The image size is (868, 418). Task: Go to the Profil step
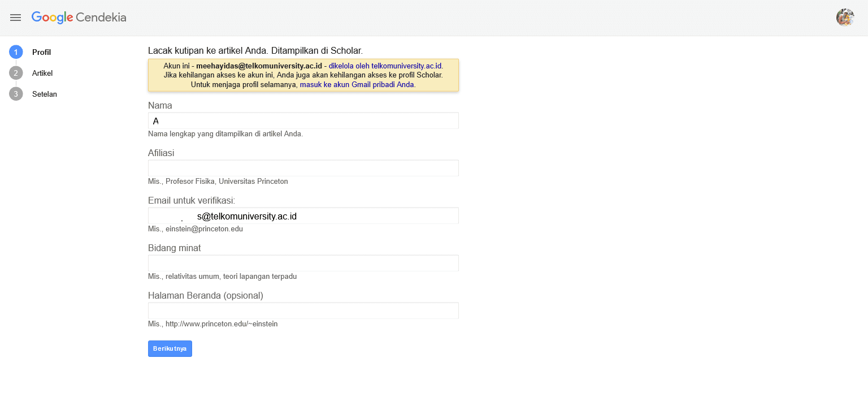tap(41, 52)
